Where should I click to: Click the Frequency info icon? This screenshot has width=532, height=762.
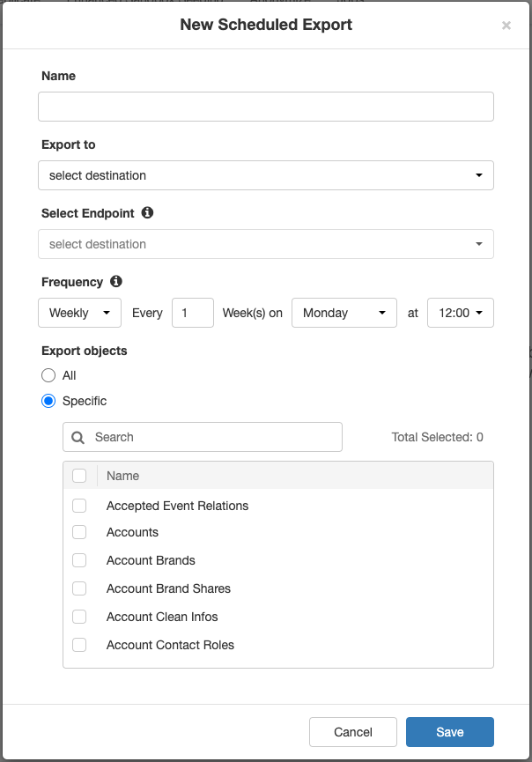116,281
